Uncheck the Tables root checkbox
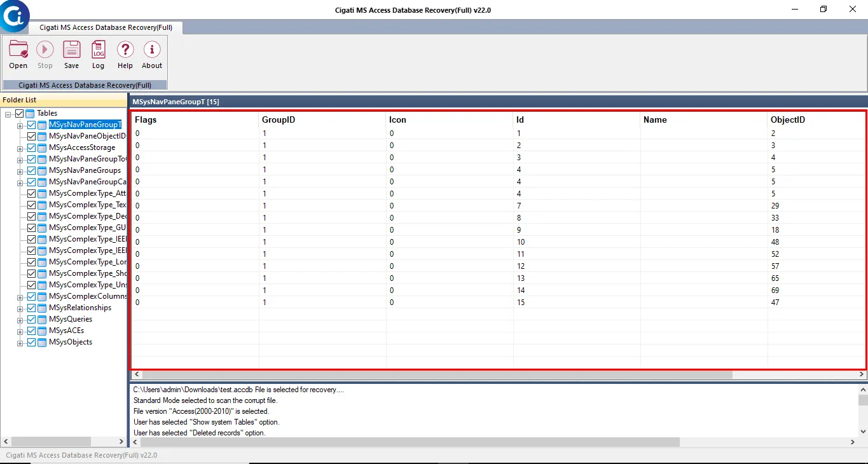The width and height of the screenshot is (868, 464). pos(19,113)
